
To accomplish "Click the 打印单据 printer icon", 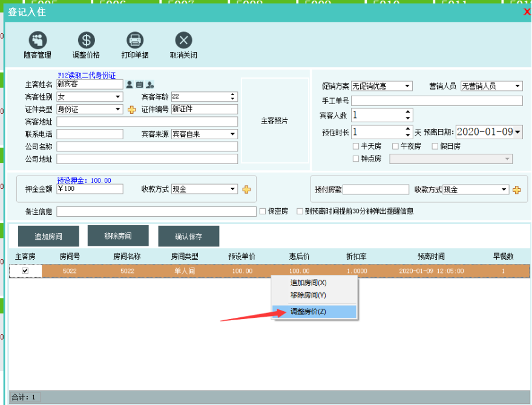I will [x=135, y=41].
